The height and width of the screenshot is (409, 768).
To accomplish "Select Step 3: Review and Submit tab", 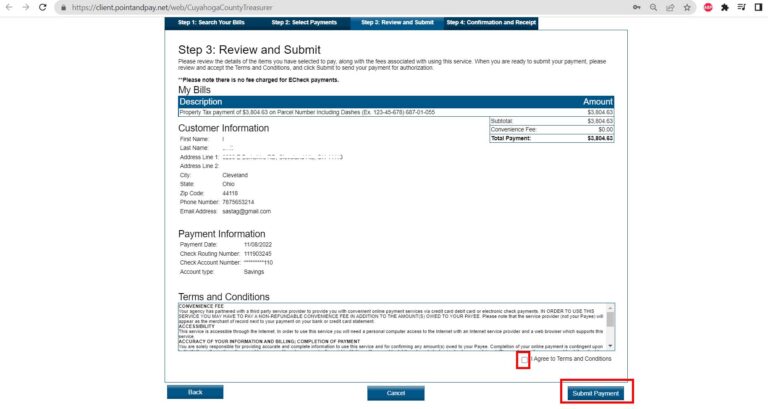I will pyautogui.click(x=397, y=23).
